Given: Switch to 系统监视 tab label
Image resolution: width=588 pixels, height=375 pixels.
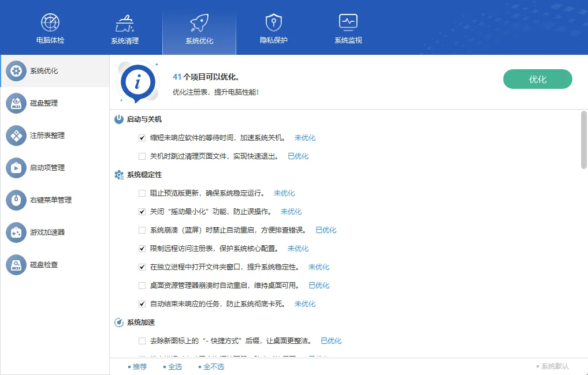Looking at the screenshot, I should coord(348,40).
